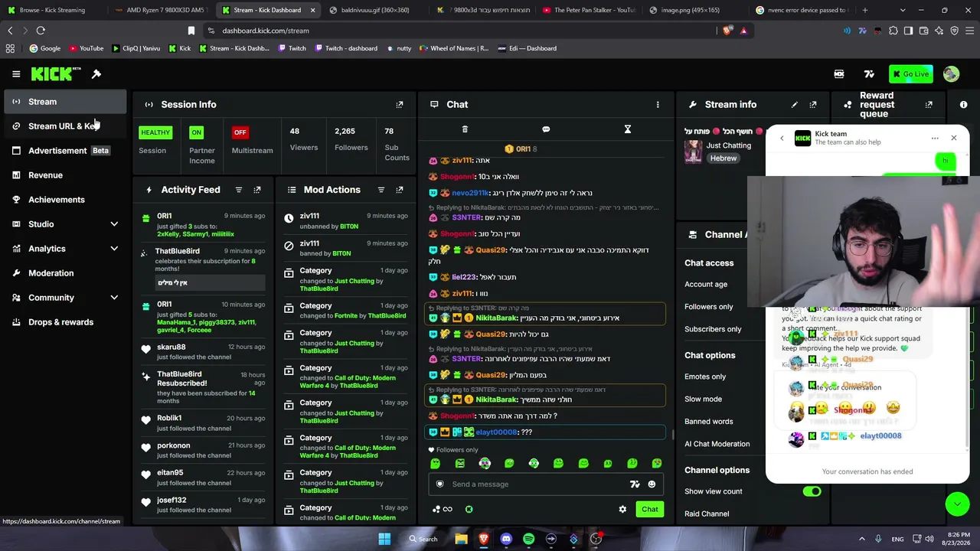This screenshot has width=980, height=551.
Task: Open File Explorer from the taskbar
Action: (x=461, y=539)
